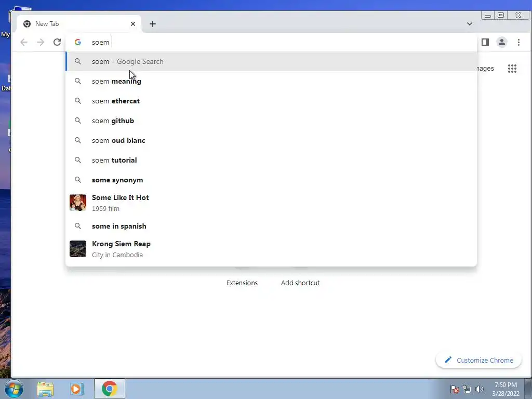Click Add shortcut

pos(300,283)
